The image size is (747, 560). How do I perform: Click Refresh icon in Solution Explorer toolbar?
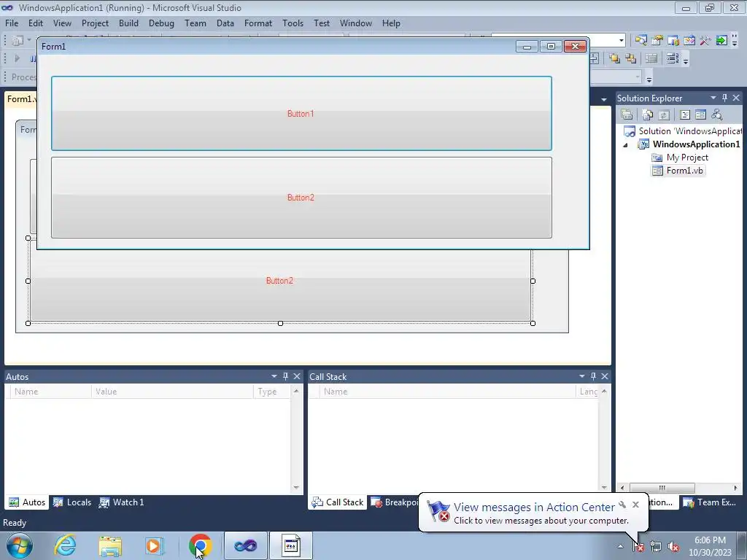[x=664, y=114]
